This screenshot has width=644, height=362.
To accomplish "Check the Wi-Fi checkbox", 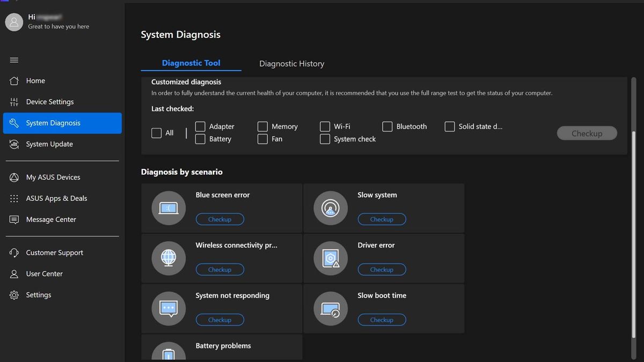I will (x=325, y=127).
